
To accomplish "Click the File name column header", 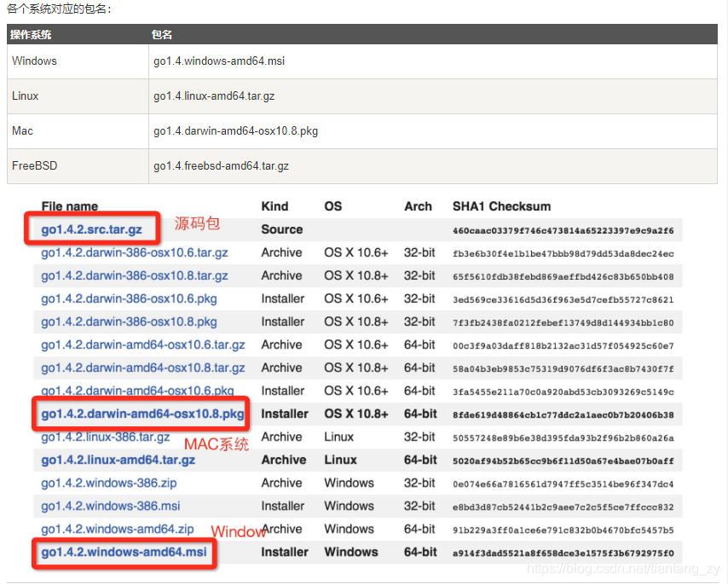I will point(70,206).
